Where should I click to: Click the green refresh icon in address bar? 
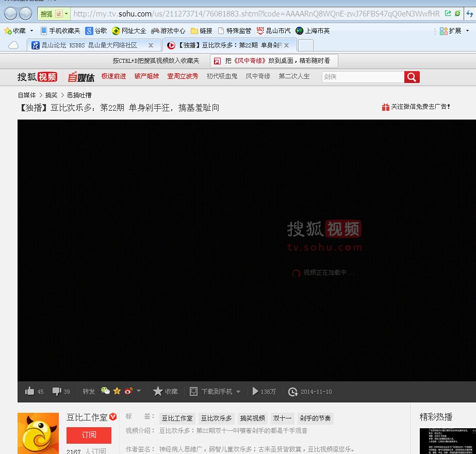[457, 13]
